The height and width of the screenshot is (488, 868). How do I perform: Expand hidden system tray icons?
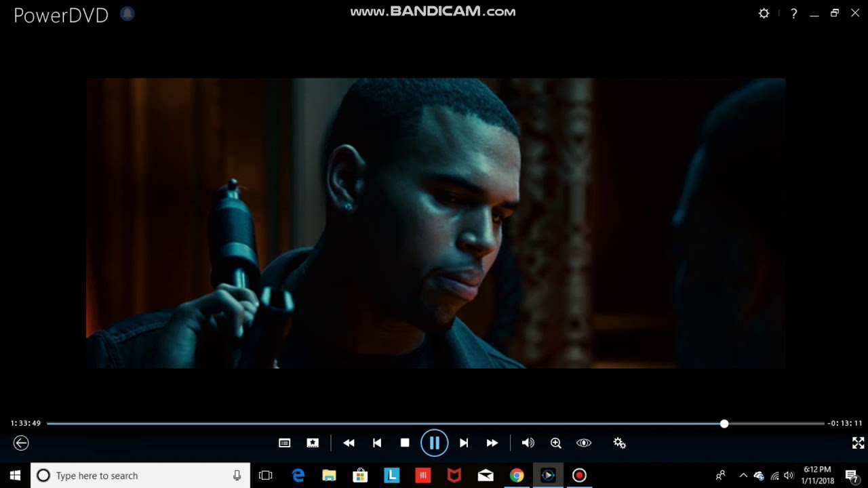(743, 475)
